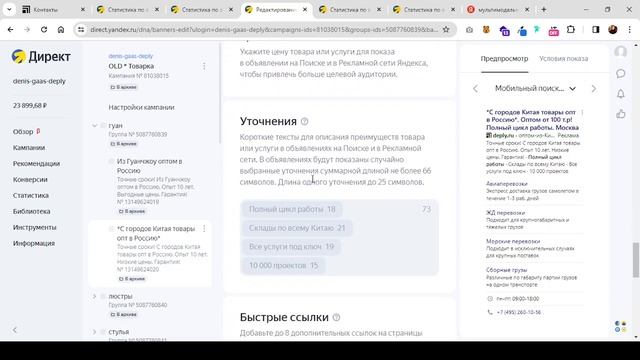Open the browser profile avatar
Screen dimensions: 640x360
[613, 29]
